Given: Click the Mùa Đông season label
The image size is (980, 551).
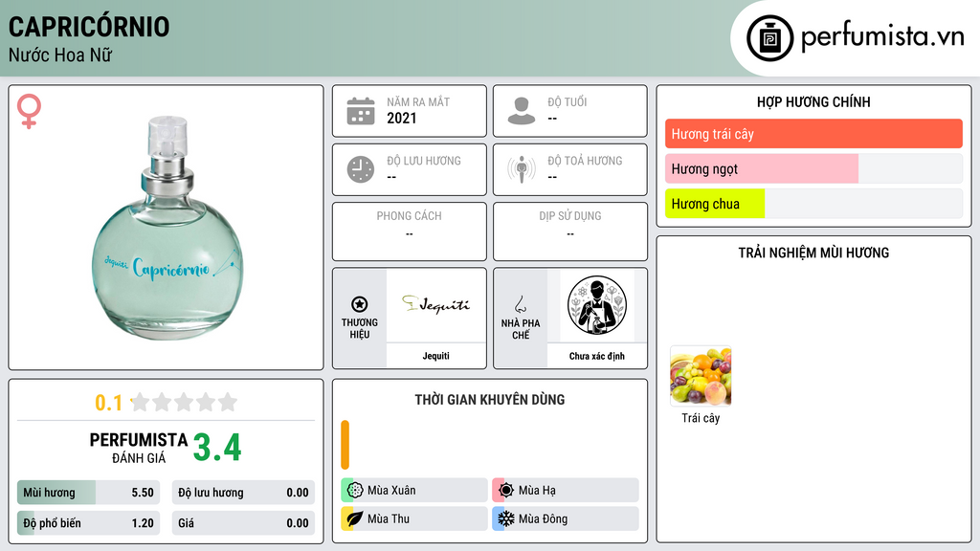Looking at the screenshot, I should click(x=543, y=518).
